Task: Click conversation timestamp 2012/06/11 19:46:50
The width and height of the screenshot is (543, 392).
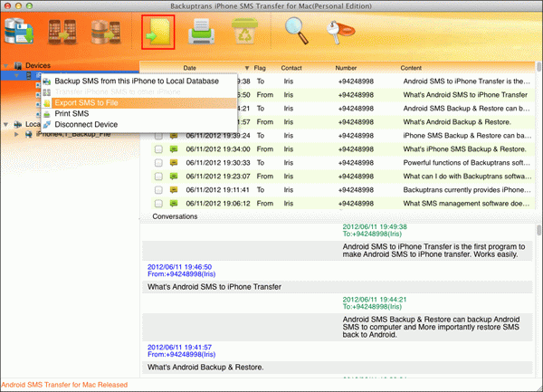Action: pos(179,267)
